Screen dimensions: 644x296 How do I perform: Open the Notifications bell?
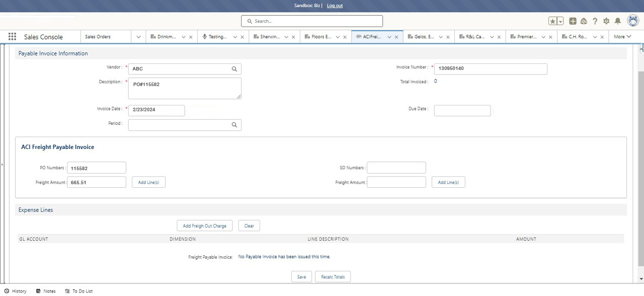618,21
